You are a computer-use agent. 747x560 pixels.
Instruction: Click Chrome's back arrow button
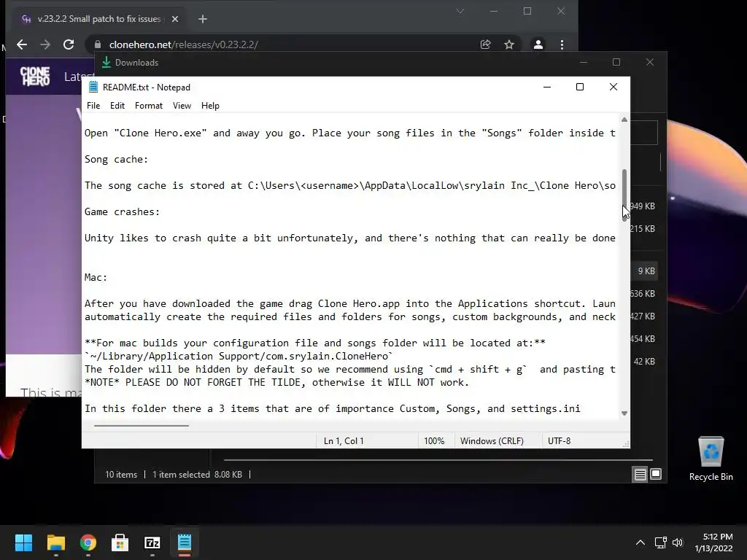22,44
